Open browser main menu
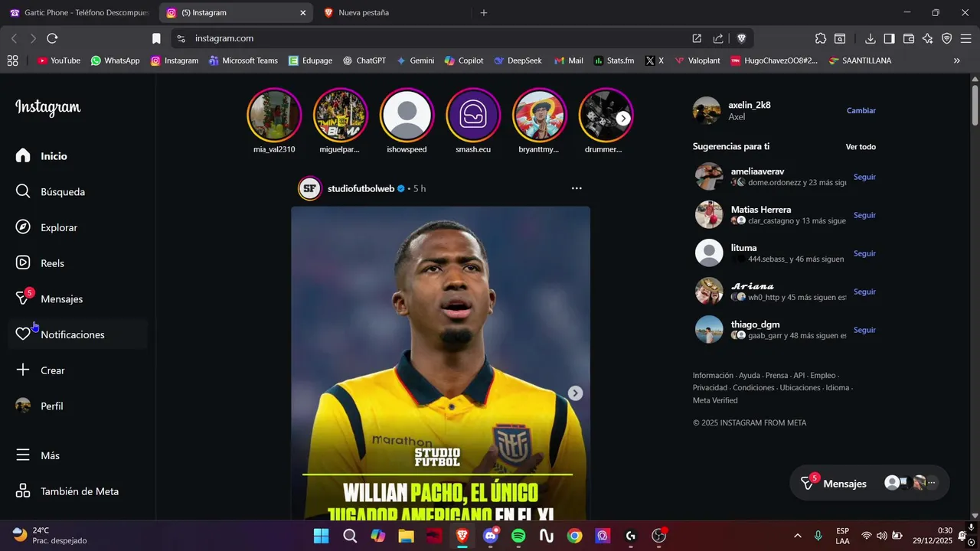 965,38
